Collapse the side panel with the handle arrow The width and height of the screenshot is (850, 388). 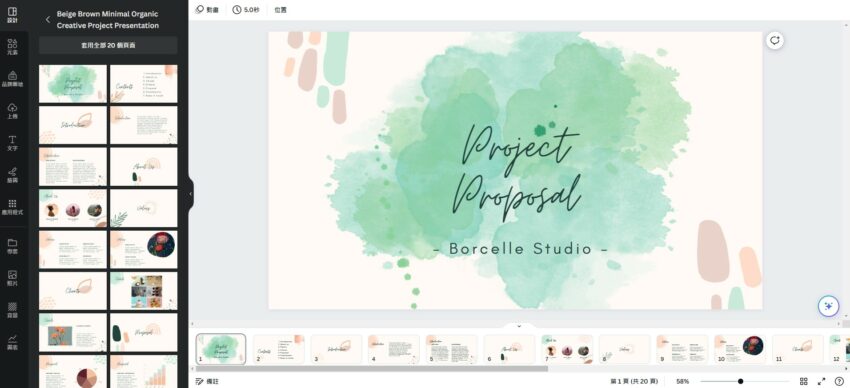point(190,193)
